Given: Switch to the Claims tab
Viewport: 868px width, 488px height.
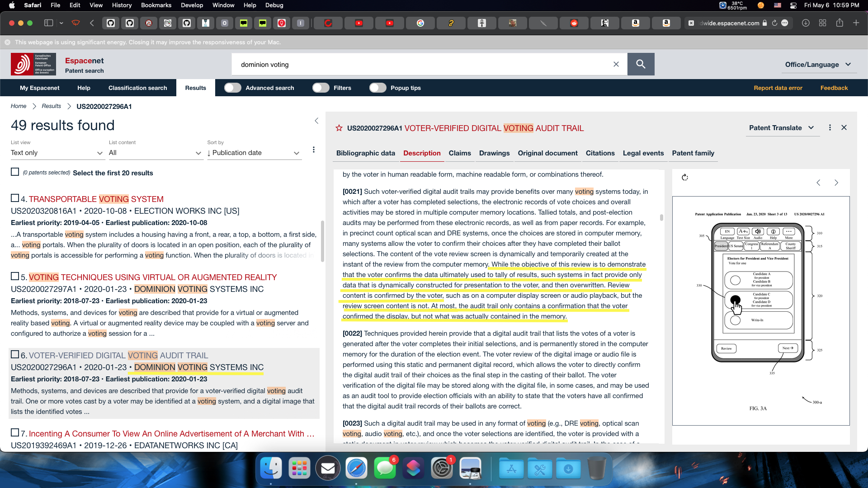Looking at the screenshot, I should click(x=460, y=153).
